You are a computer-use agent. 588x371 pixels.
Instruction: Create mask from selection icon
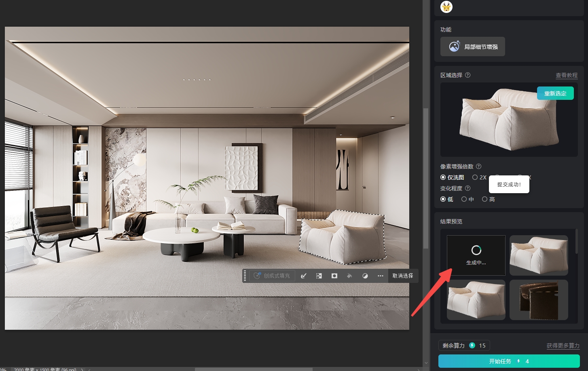(334, 276)
